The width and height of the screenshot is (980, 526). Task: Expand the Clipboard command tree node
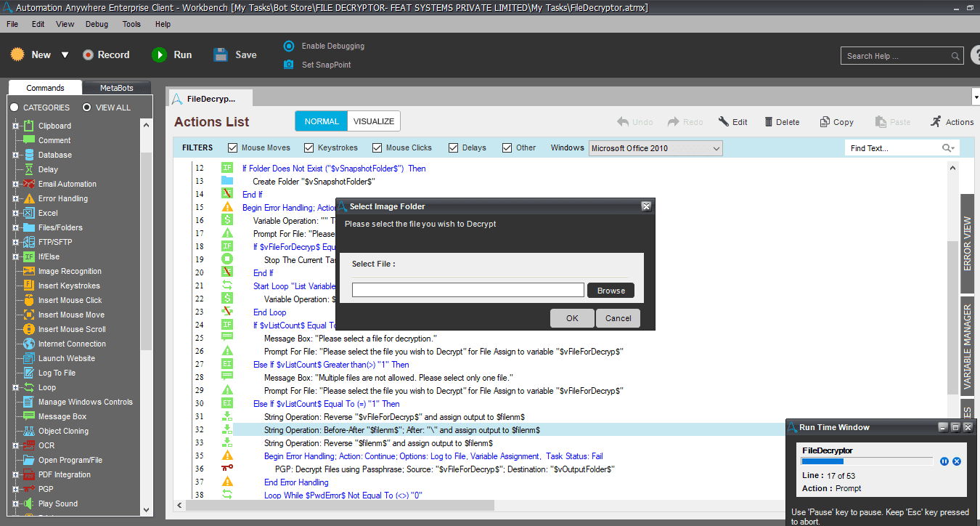click(15, 126)
